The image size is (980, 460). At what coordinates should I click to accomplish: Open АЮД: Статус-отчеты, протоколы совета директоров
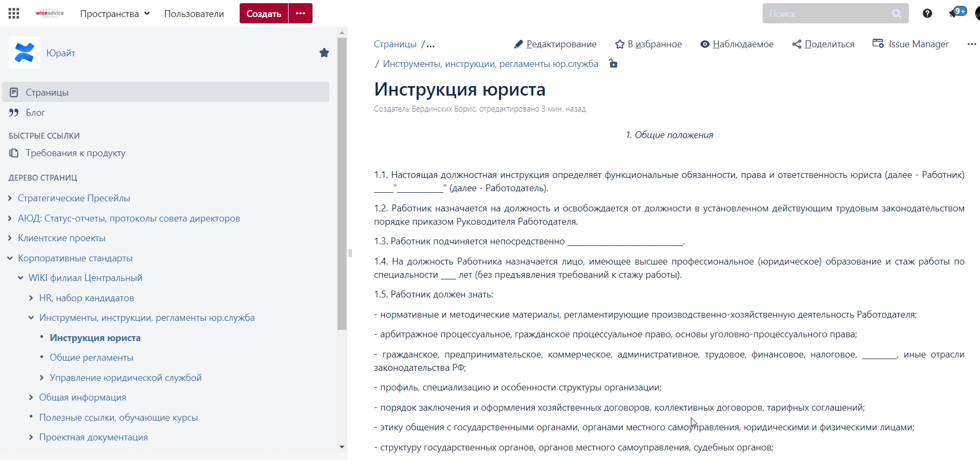click(129, 218)
